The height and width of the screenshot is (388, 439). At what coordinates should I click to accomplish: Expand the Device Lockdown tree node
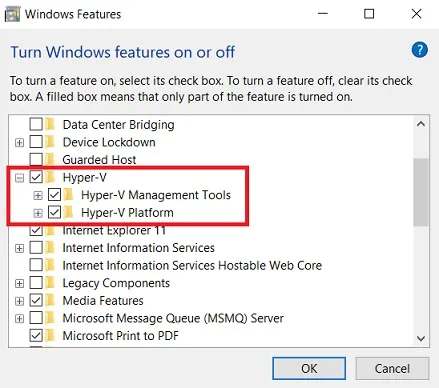click(x=20, y=143)
